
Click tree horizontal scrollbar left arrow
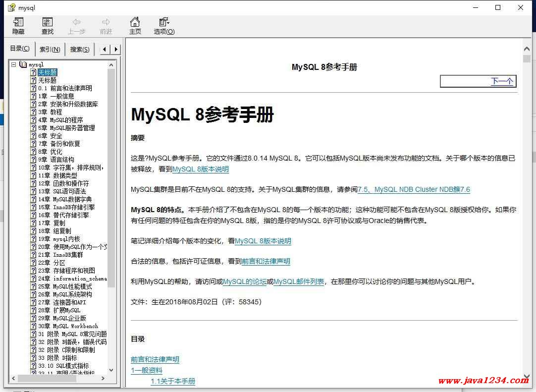13,378
